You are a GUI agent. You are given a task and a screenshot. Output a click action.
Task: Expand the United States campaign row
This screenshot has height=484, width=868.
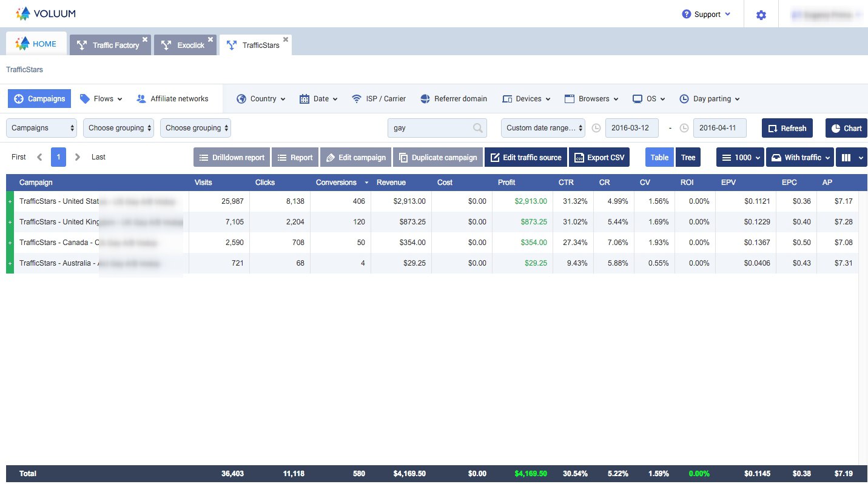(10, 201)
